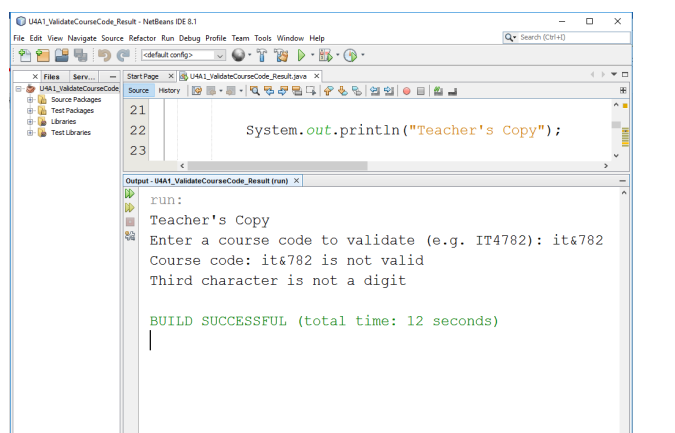Click the Save All toolbar icon
Screen dimensions: 675x433
click(81, 55)
